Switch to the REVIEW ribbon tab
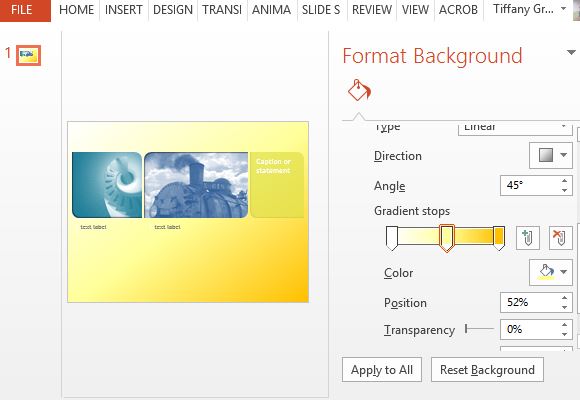Viewport: 580px width, 400px height. coord(372,10)
